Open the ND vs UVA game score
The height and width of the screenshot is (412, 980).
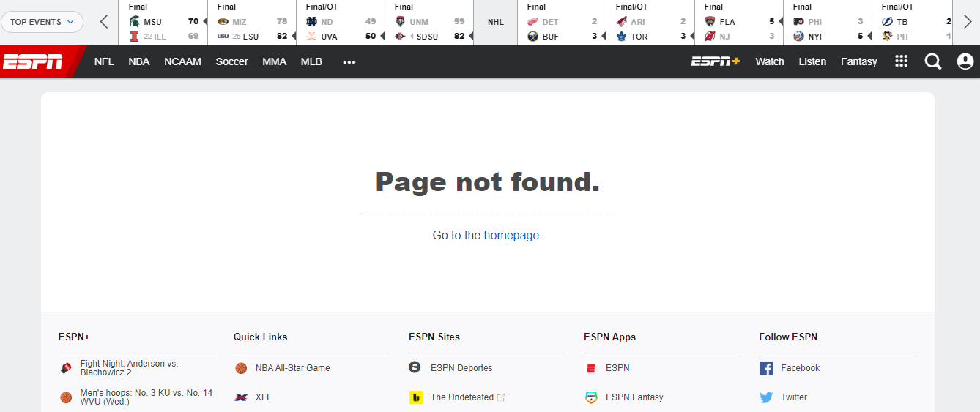click(x=341, y=23)
